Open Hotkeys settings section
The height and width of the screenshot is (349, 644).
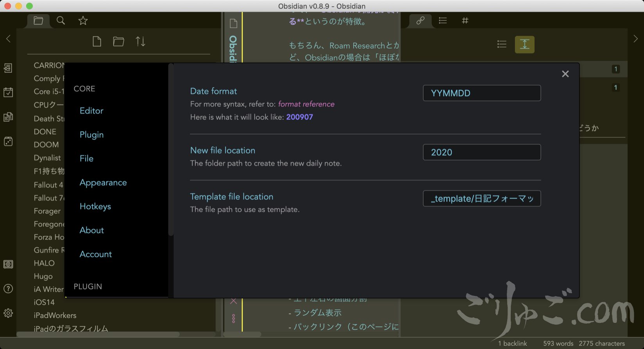click(x=95, y=207)
